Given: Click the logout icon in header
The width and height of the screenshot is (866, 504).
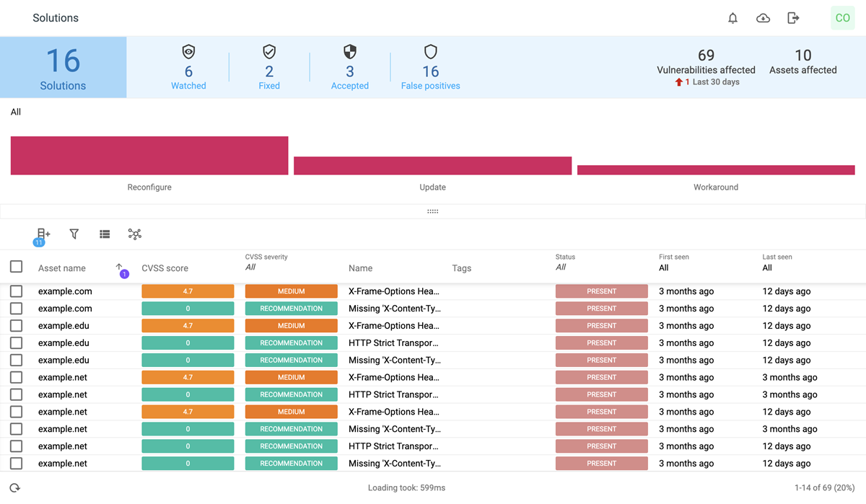Looking at the screenshot, I should tap(793, 18).
